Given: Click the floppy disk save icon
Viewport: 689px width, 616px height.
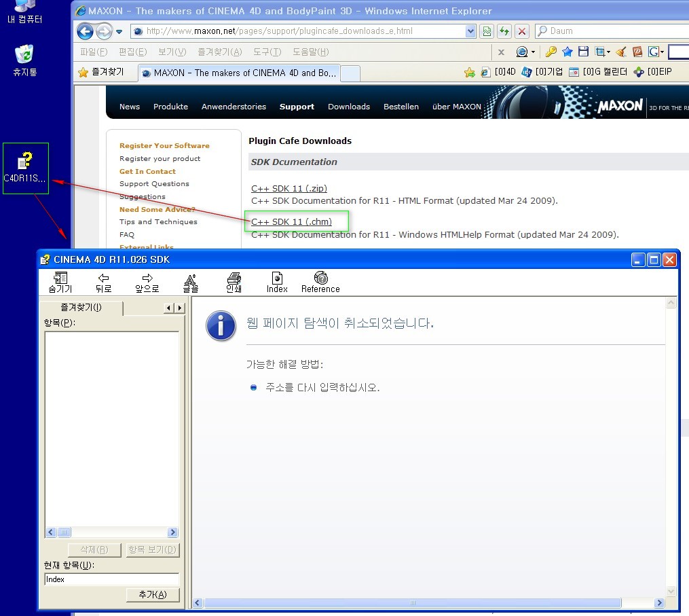Looking at the screenshot, I should click(x=583, y=52).
